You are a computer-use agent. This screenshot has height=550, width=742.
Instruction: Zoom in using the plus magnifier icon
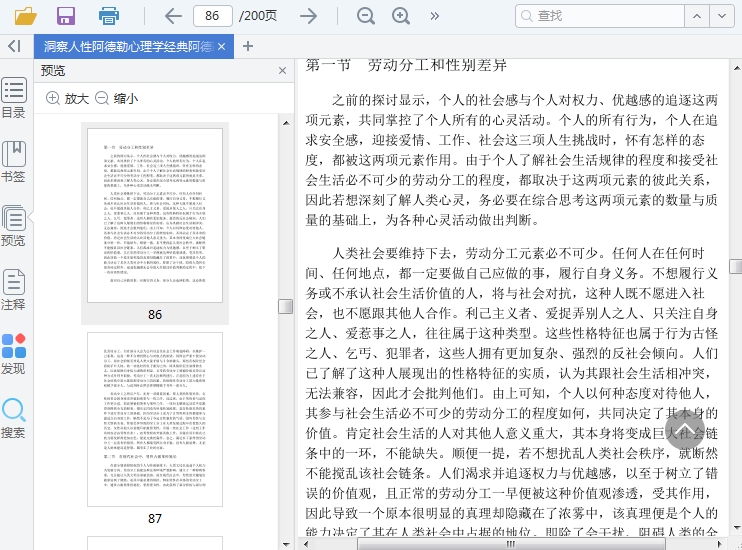pos(401,16)
